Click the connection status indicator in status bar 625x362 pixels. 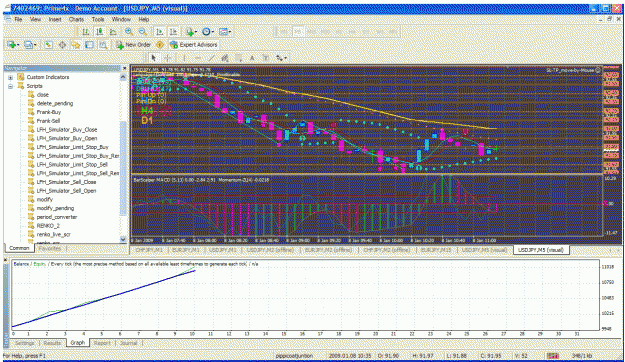552,356
